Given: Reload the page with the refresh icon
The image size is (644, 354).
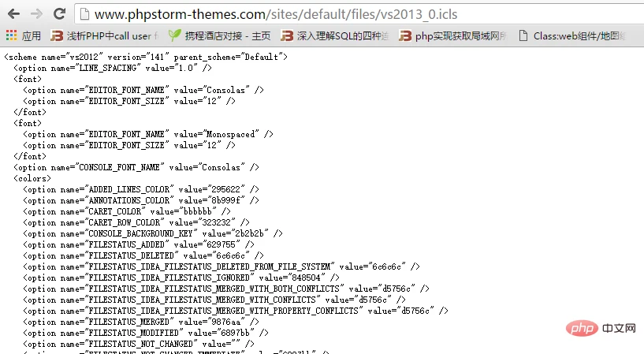Looking at the screenshot, I should (x=60, y=13).
